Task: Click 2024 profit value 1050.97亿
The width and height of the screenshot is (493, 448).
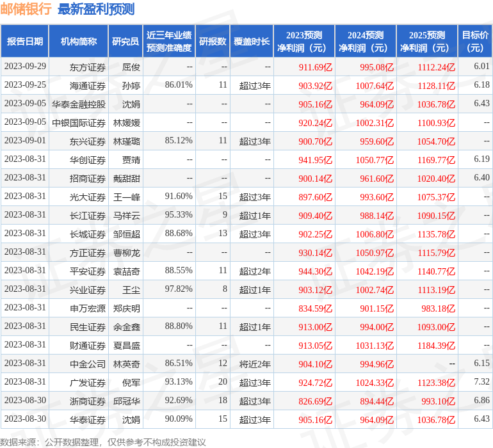Action: [375, 252]
